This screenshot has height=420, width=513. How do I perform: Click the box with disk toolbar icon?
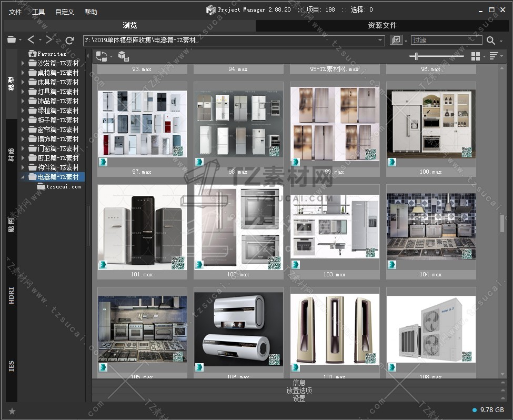(124, 56)
